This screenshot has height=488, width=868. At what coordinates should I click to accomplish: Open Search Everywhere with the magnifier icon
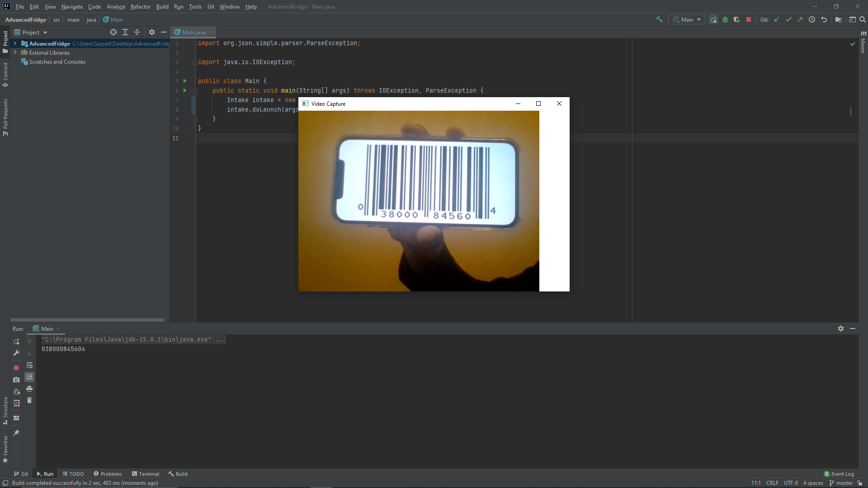pyautogui.click(x=863, y=19)
